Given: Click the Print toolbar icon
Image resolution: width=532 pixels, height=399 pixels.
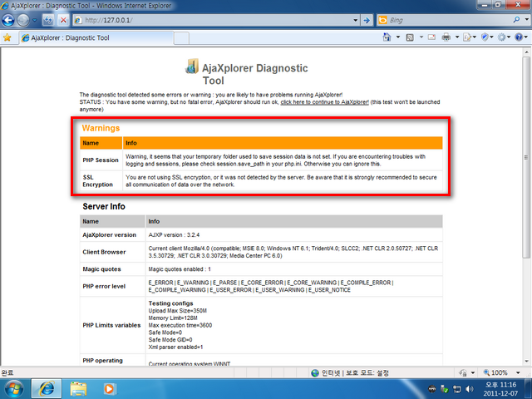Looking at the screenshot, I should [446, 37].
